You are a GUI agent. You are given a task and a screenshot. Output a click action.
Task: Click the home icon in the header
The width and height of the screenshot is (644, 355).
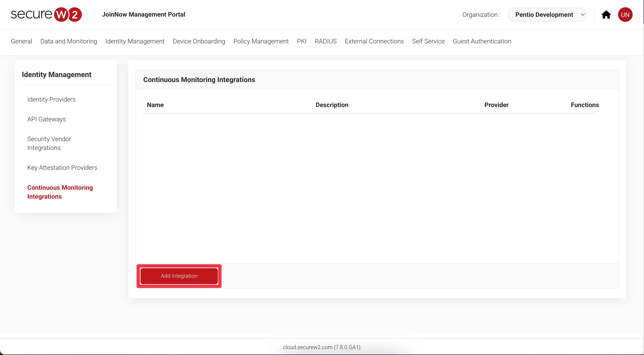click(606, 15)
